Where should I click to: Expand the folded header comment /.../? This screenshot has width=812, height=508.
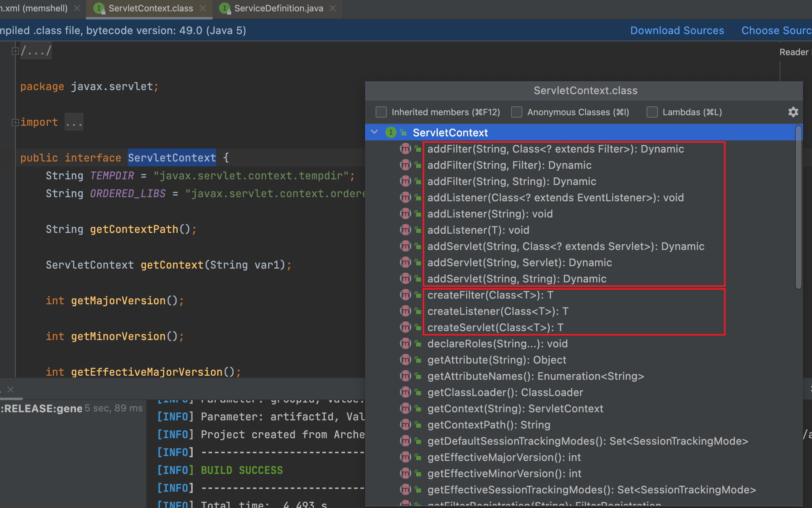point(15,51)
